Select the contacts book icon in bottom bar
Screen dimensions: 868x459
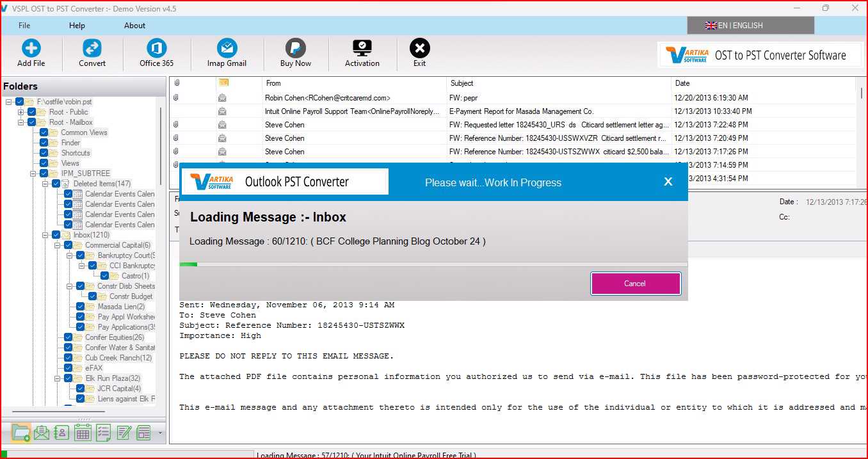pyautogui.click(x=62, y=433)
